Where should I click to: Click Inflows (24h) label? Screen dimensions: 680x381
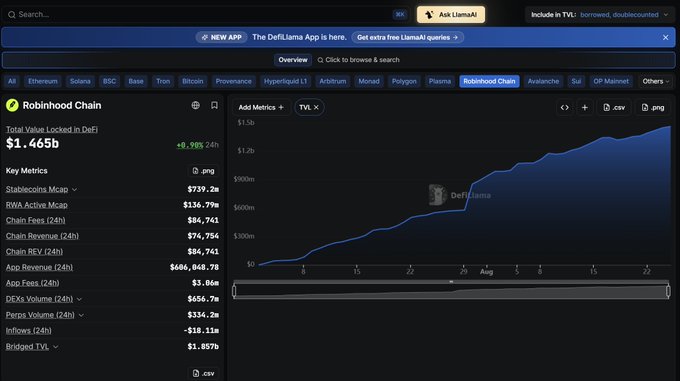[29, 330]
